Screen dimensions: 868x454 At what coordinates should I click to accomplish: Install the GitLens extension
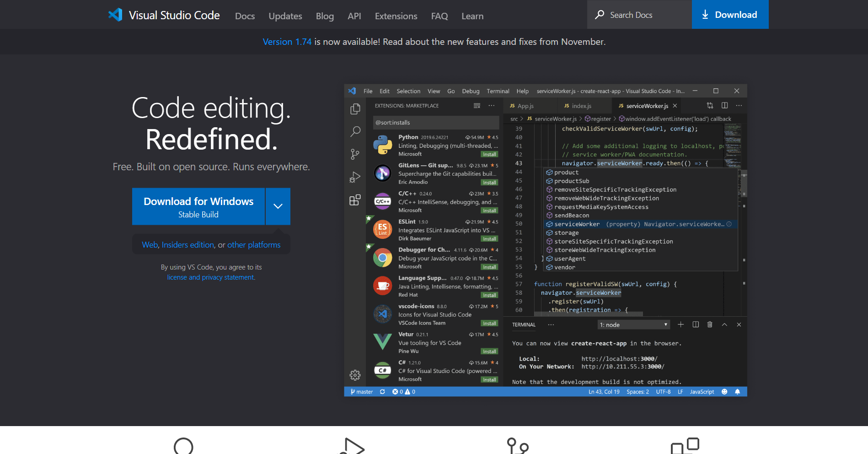coord(489,183)
